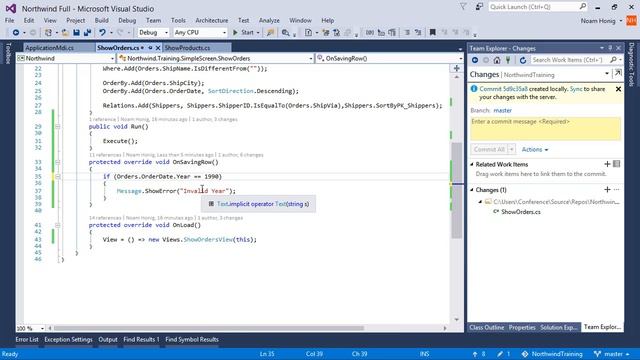Select ShowOrders.cs in the Changes list

pyautogui.click(x=521, y=211)
